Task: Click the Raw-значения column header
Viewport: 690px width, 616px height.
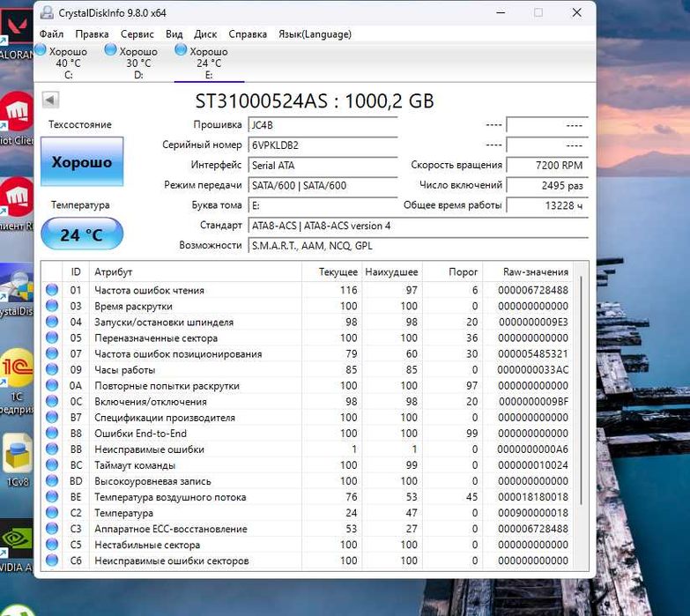Action: tap(528, 272)
